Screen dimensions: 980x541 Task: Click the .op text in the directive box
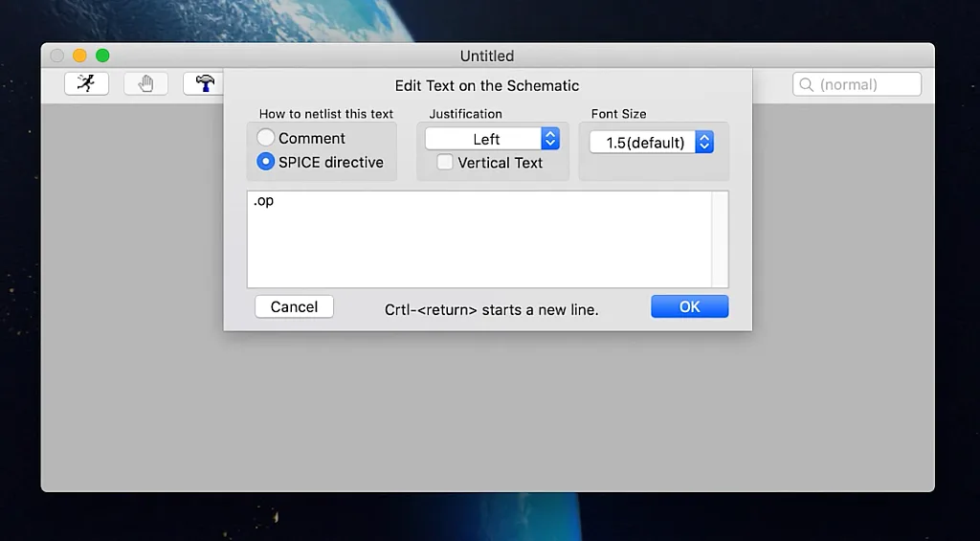click(x=263, y=201)
